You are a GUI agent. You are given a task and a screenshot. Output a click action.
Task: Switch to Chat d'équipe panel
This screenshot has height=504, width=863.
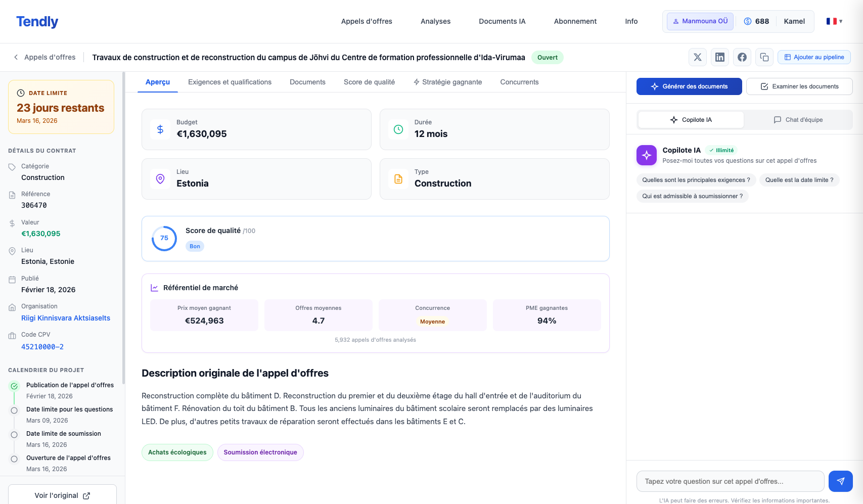[799, 120]
